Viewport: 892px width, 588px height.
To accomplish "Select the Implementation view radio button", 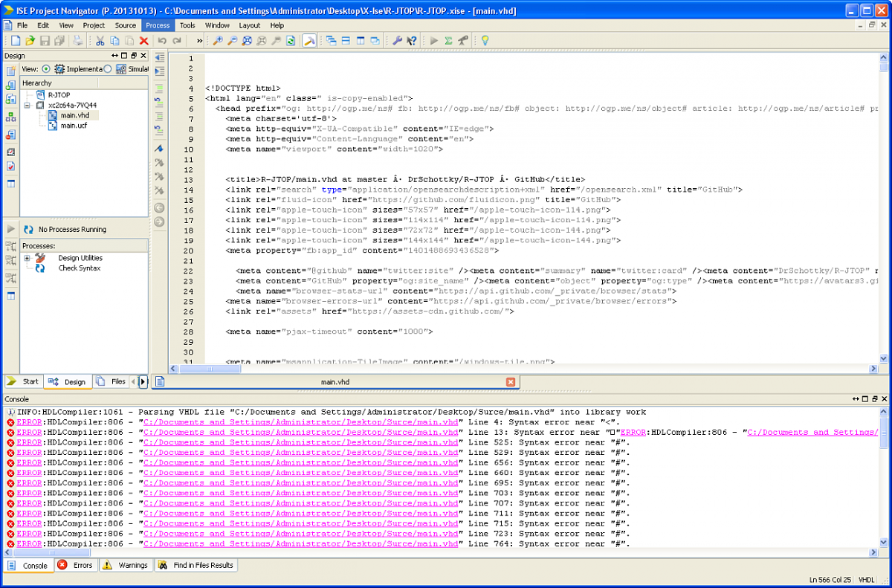I will [45, 69].
